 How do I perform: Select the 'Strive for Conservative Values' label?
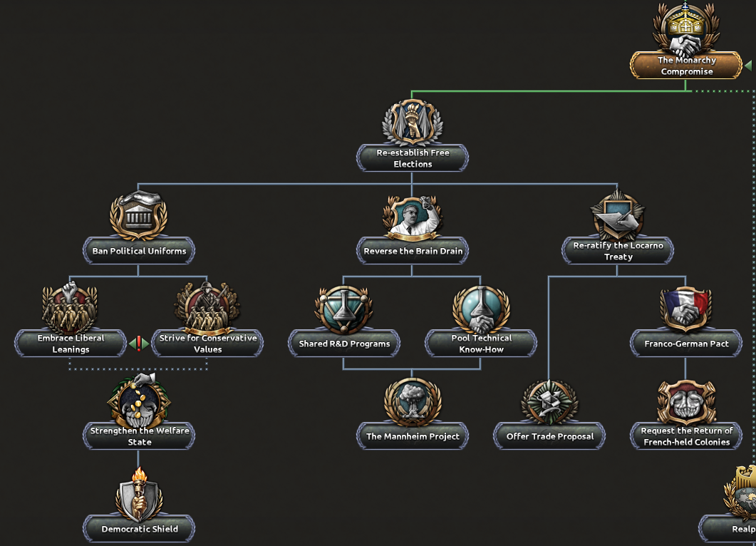[207, 344]
